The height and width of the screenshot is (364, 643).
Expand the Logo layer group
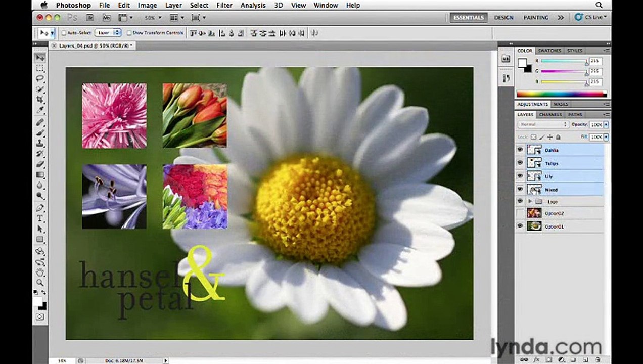pyautogui.click(x=530, y=201)
